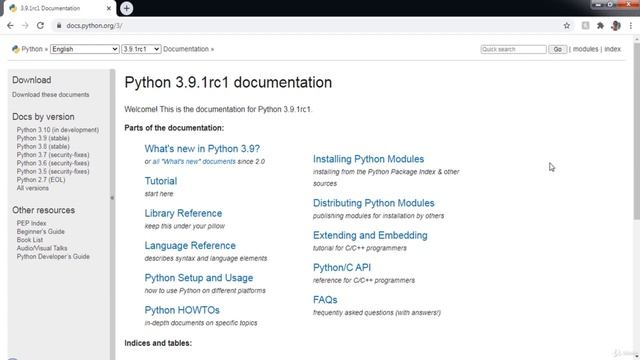Click the Python breadcrumb link
Image resolution: width=640 pixels, height=360 pixels.
tap(32, 49)
